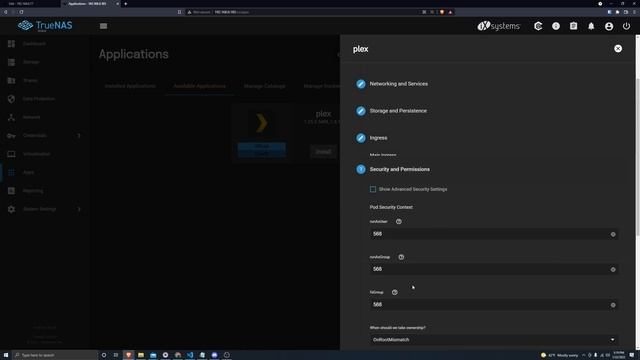Expand System Settings submenu chevron

[79, 209]
